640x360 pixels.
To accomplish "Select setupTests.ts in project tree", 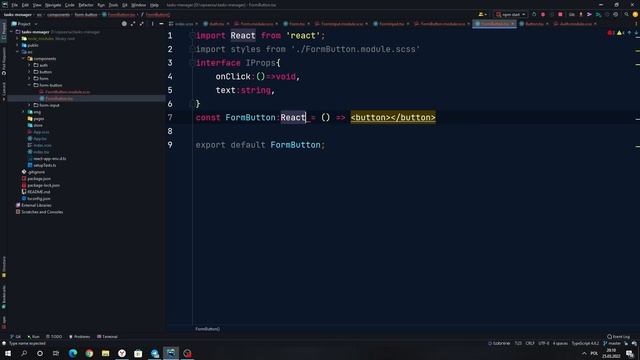I will coord(44,165).
